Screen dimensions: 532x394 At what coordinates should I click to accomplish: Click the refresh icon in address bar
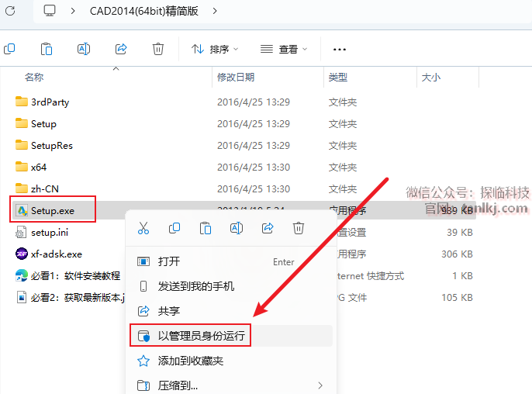pos(10,11)
